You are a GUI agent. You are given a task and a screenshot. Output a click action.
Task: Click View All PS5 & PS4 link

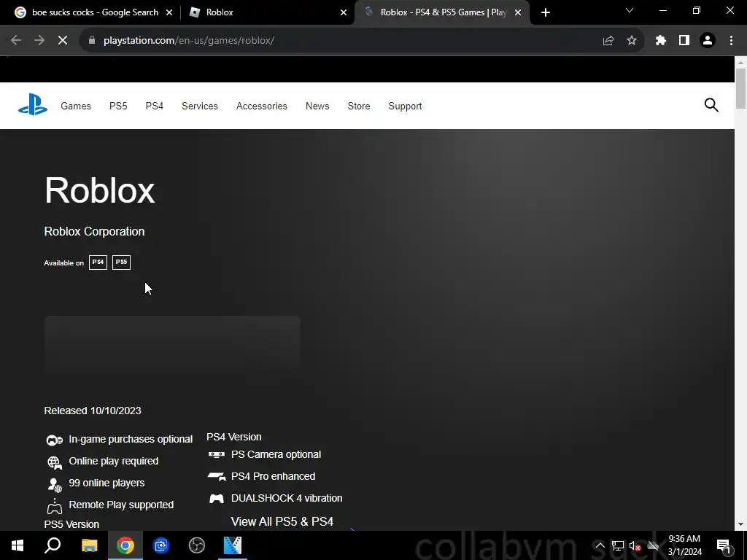282,521
